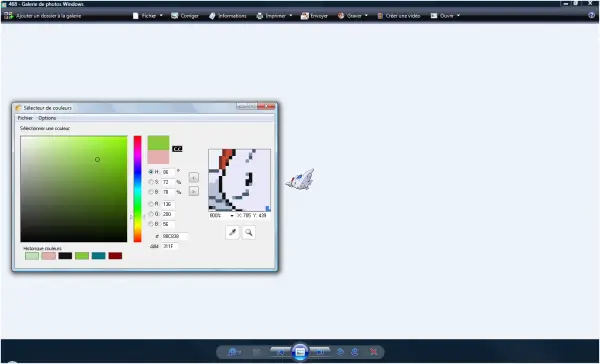The width and height of the screenshot is (600, 364).
Task: Select the R red radio button
Action: pos(151,204)
